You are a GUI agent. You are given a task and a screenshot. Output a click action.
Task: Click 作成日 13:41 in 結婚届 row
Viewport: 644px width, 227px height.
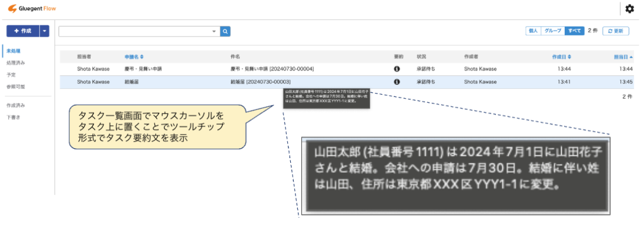point(564,82)
